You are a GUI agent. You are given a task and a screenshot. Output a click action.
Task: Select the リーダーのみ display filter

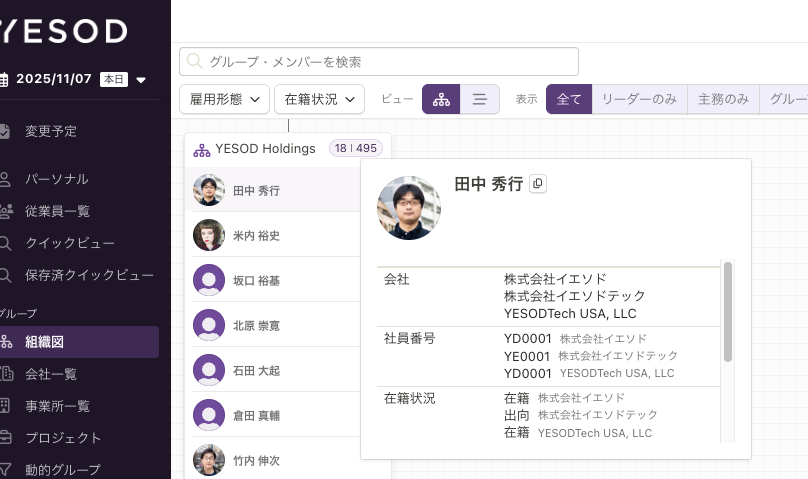tap(638, 99)
